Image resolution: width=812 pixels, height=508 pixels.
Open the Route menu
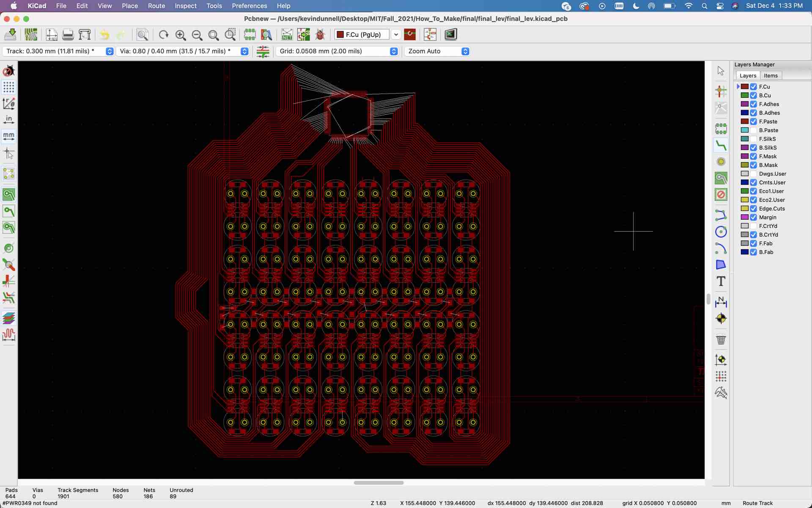pos(156,6)
